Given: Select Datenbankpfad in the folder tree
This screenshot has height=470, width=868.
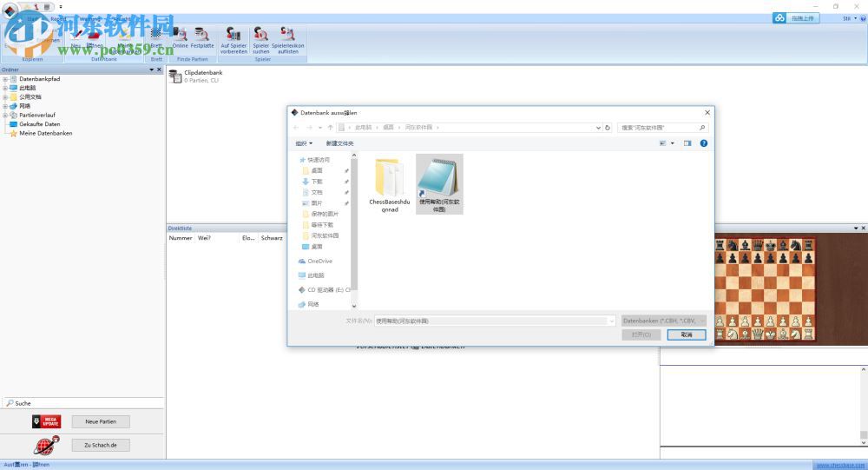Looking at the screenshot, I should (39, 79).
